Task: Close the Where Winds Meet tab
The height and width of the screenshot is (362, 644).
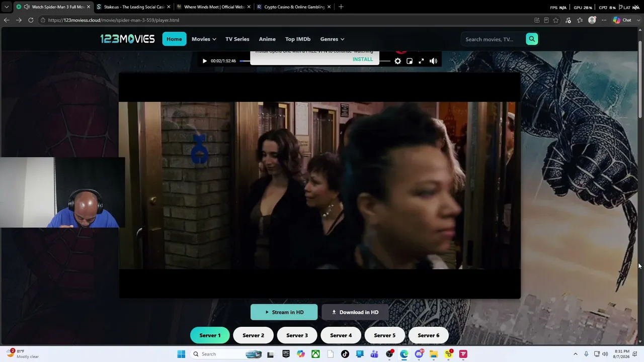Action: 249,7
